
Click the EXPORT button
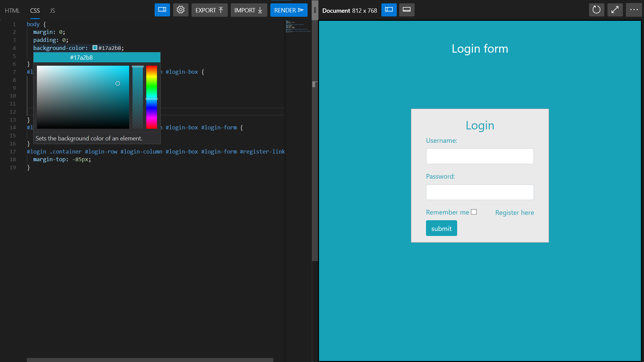tap(209, 10)
